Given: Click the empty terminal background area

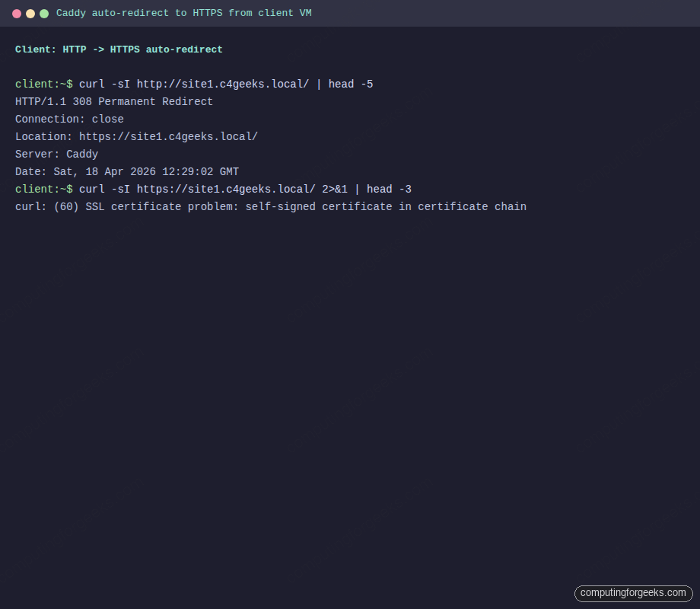Looking at the screenshot, I should pos(350,381).
